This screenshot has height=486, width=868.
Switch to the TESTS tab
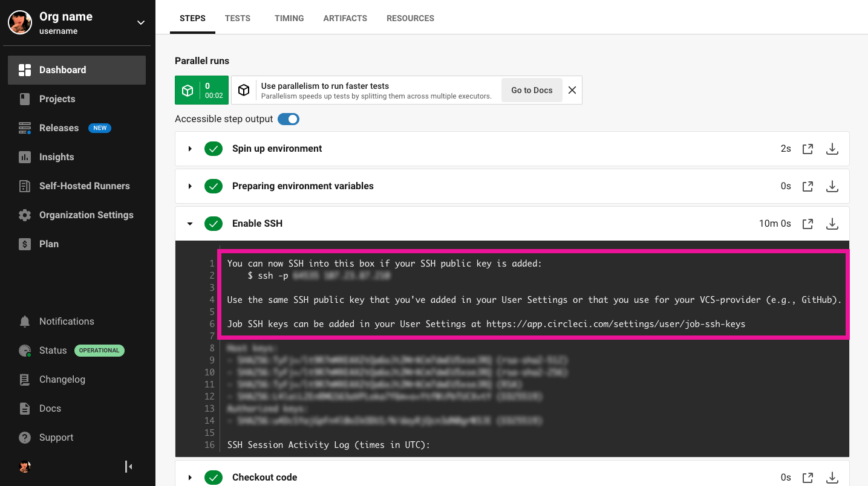click(238, 18)
